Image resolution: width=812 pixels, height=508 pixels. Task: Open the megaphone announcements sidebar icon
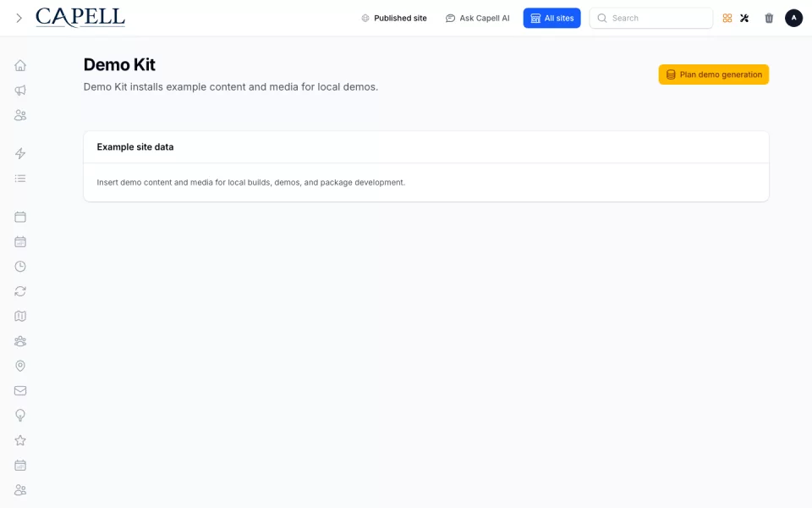click(x=20, y=91)
